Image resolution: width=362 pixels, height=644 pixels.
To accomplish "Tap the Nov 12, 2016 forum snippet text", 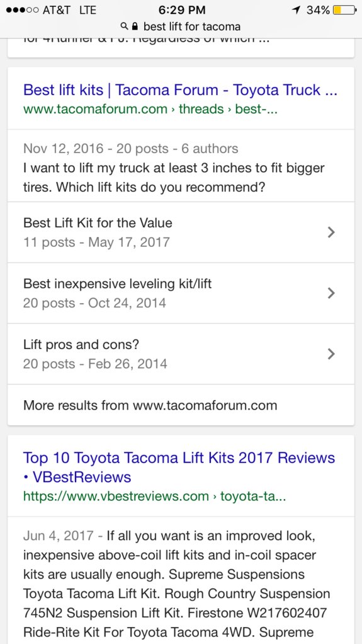I will (x=174, y=168).
